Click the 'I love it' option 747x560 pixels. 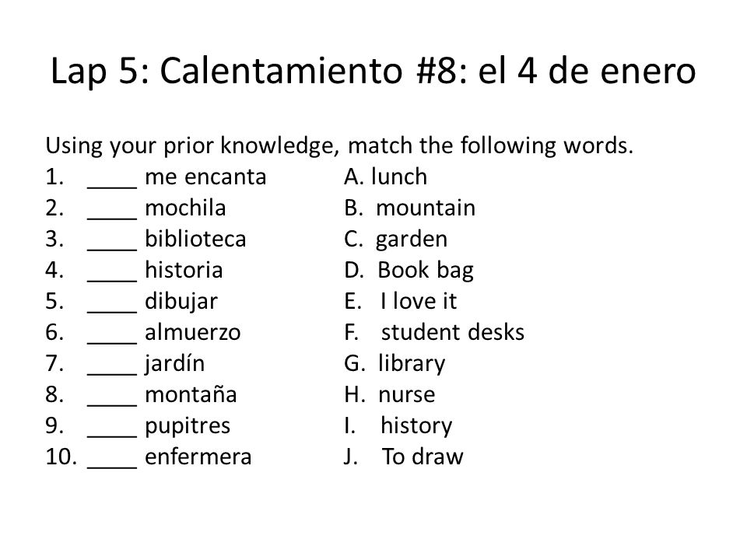click(x=419, y=302)
